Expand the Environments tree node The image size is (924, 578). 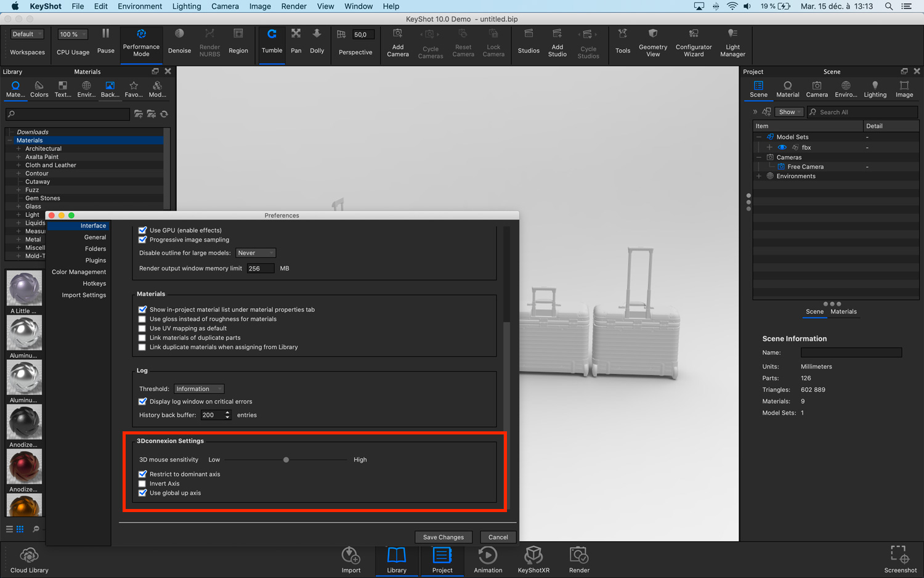coord(759,176)
